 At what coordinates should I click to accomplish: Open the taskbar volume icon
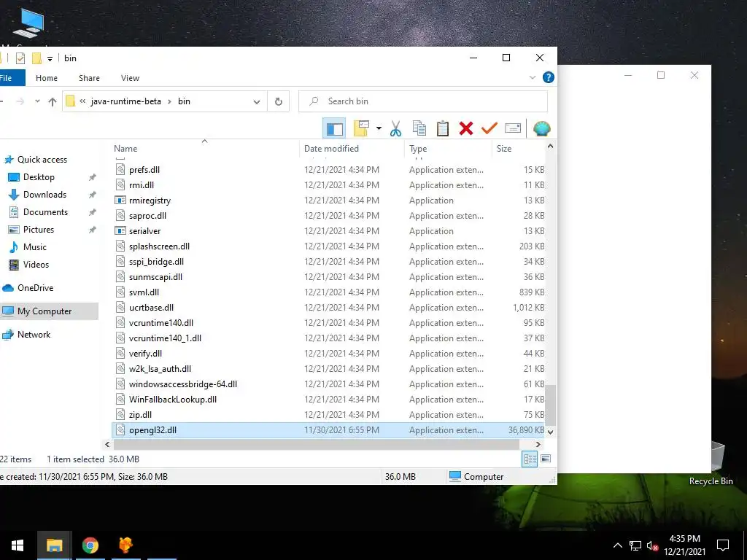tap(652, 545)
